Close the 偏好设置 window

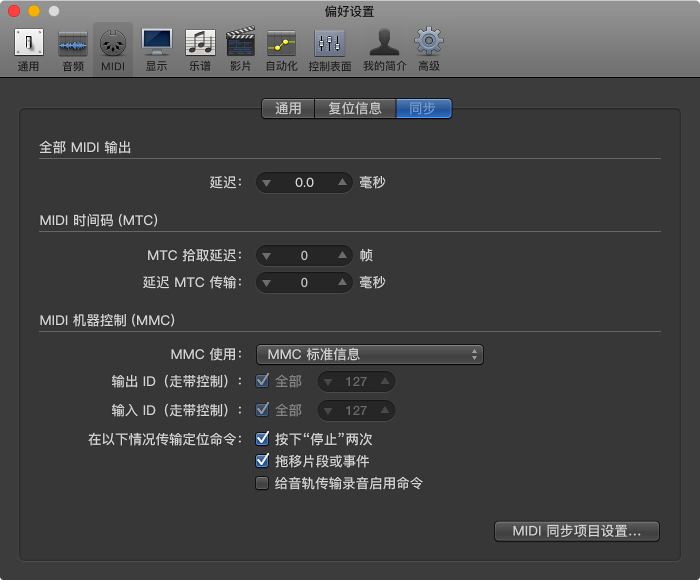pos(14,11)
